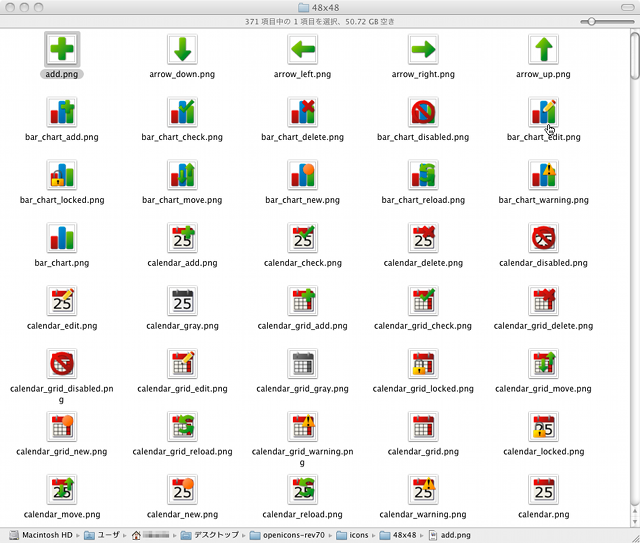The height and width of the screenshot is (543, 640).
Task: Click the calendar_grid_edit.png icon
Action: (182, 364)
